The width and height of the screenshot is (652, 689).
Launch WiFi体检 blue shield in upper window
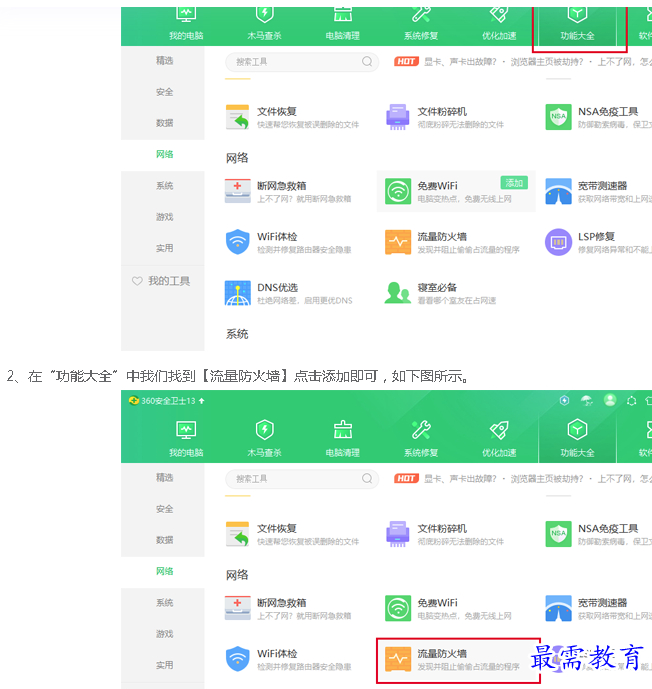[238, 242]
